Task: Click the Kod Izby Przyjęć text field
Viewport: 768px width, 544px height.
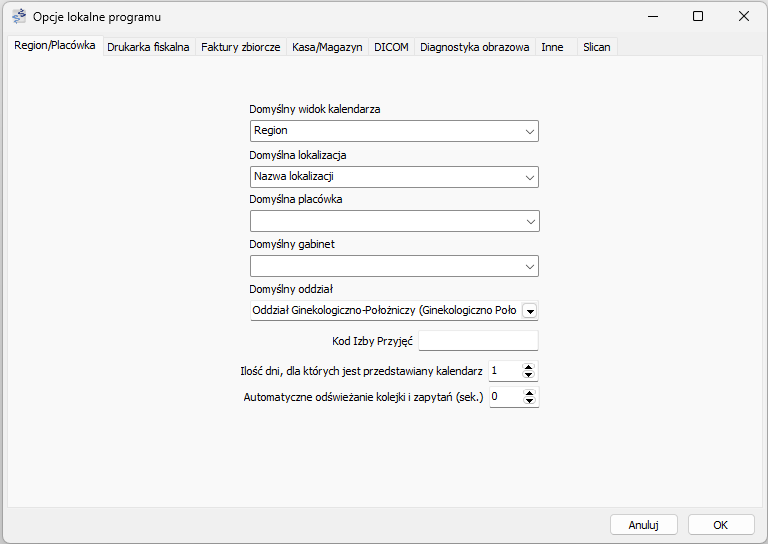Action: click(478, 341)
